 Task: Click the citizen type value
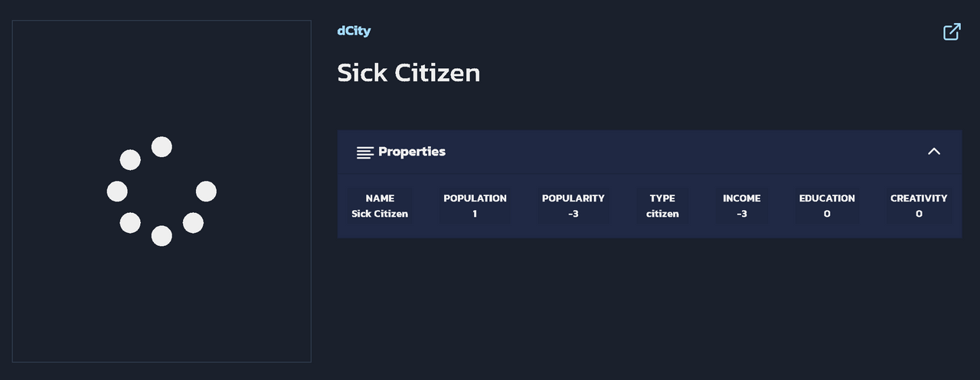[662, 214]
